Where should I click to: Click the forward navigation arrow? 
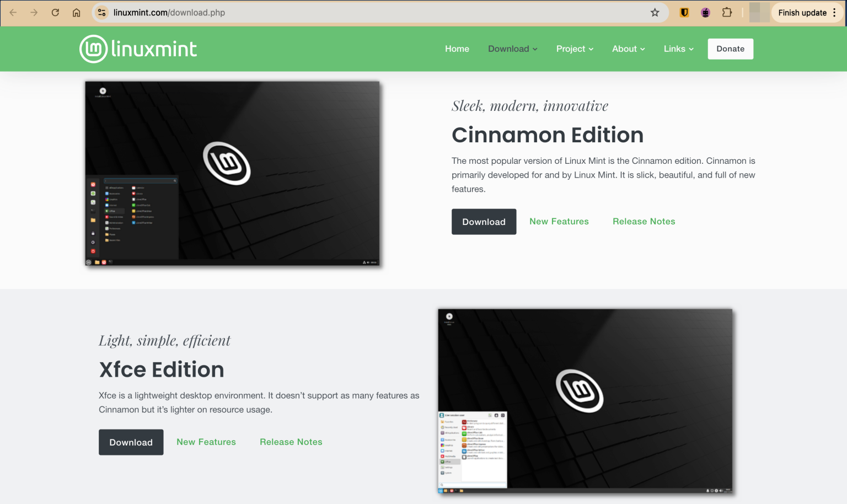[34, 12]
